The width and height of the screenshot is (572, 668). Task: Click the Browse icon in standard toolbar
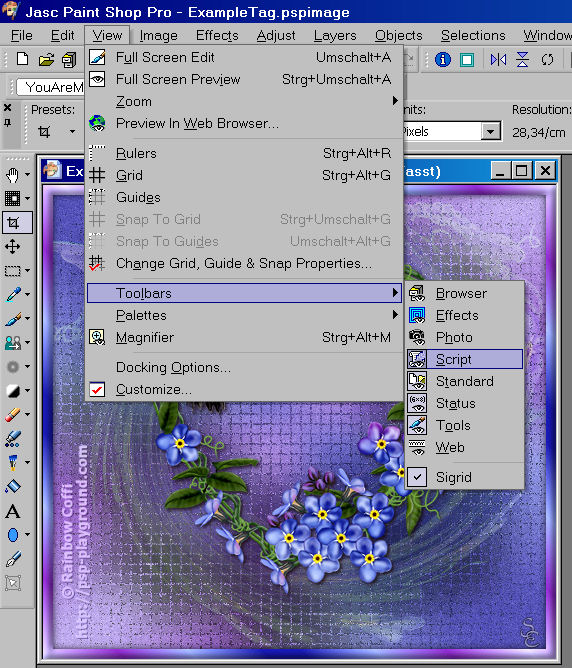(69, 59)
